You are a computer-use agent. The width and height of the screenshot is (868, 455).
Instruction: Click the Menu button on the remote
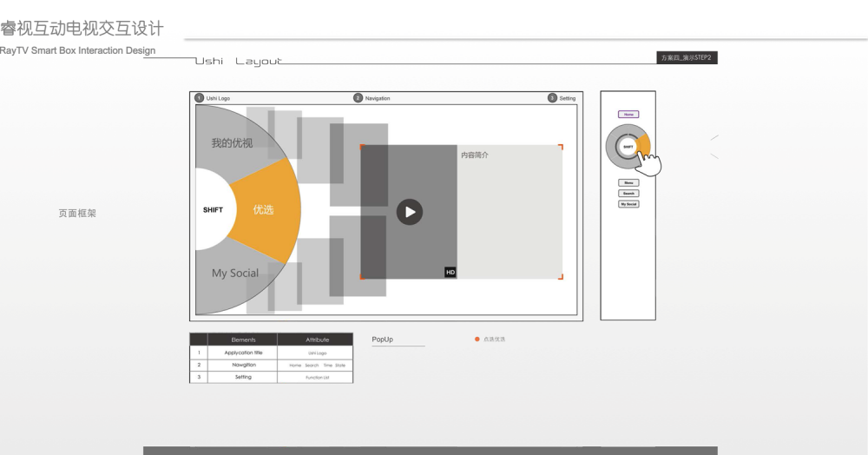point(628,182)
